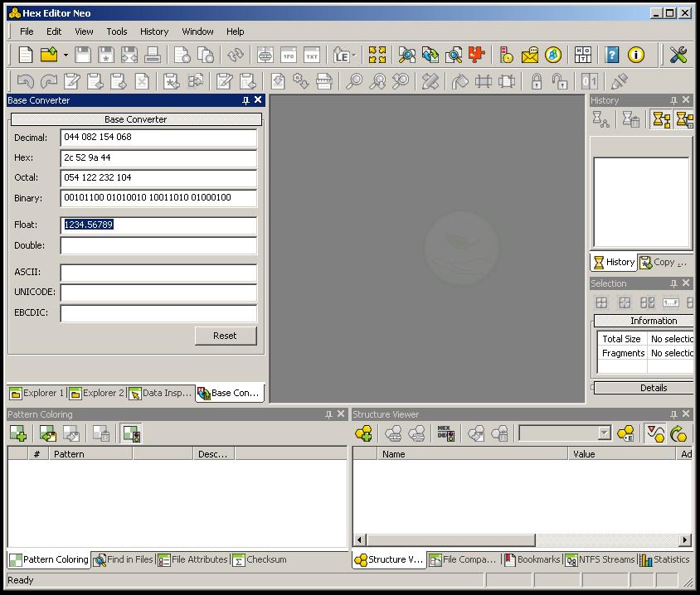Pin the Structure Viewer panel

pyautogui.click(x=673, y=414)
